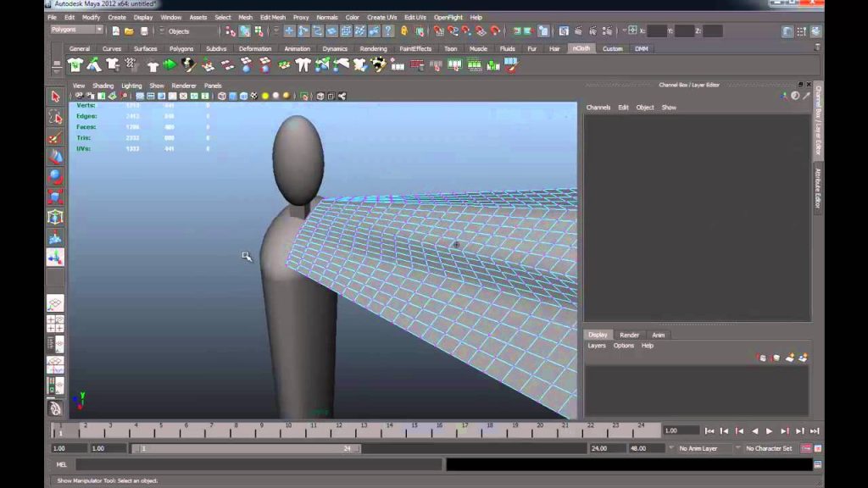This screenshot has height=488, width=868.
Task: Click the playback range slider bar
Action: pos(246,449)
